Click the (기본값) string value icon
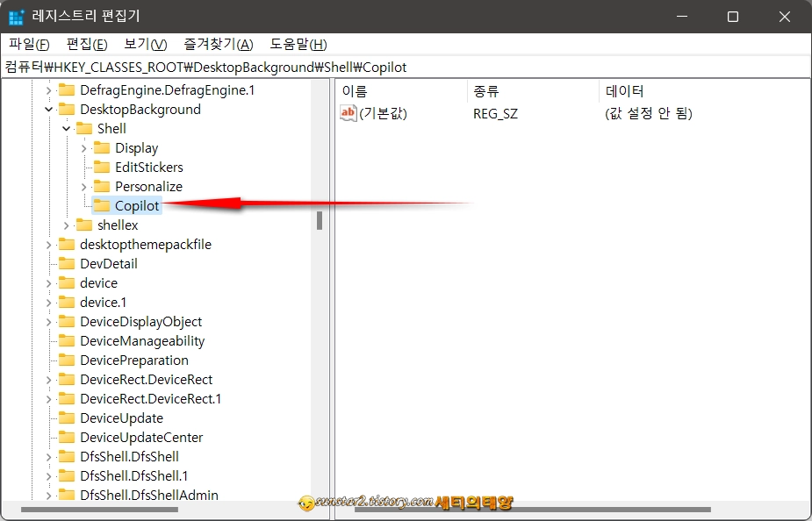This screenshot has width=812, height=521. [x=348, y=113]
